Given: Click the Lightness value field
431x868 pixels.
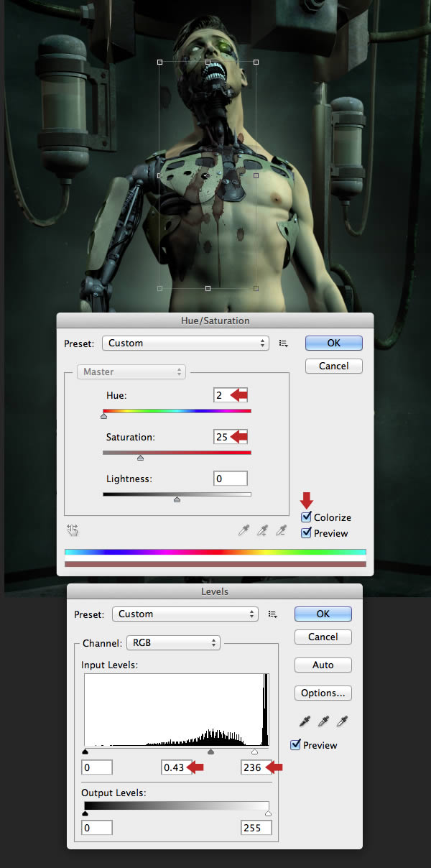Looking at the screenshot, I should tap(231, 479).
